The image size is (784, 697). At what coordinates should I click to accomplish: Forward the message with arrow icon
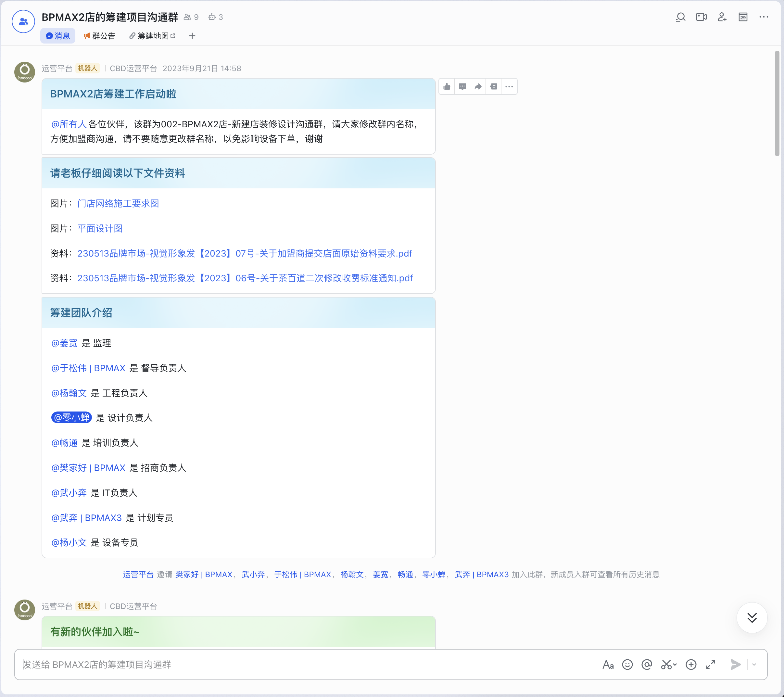click(x=478, y=87)
